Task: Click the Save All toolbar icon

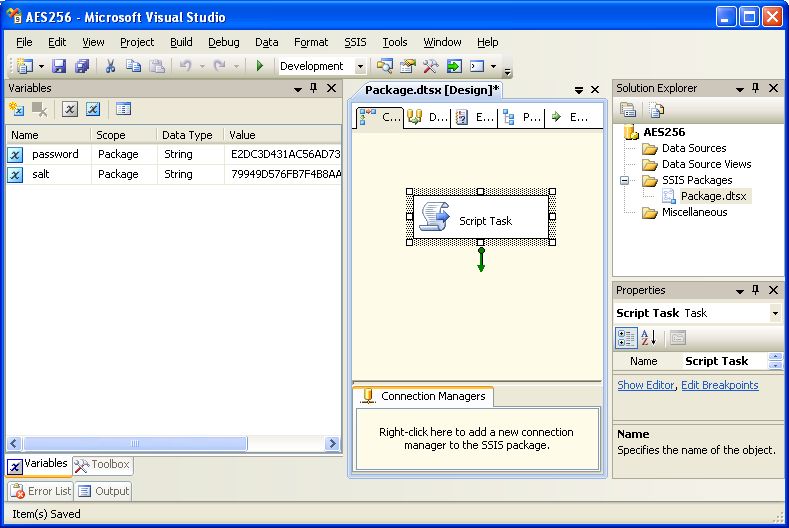Action: [x=81, y=66]
